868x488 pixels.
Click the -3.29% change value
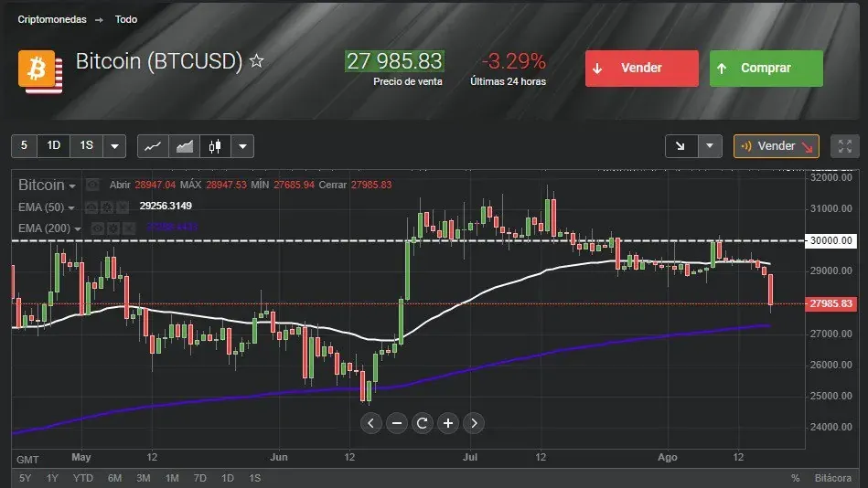[514, 61]
